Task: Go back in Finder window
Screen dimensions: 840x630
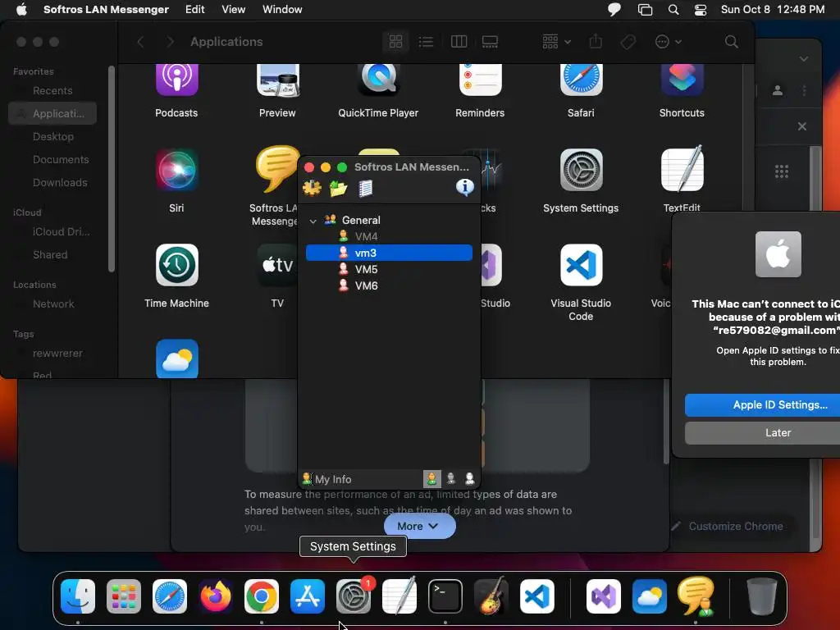Action: coord(140,42)
